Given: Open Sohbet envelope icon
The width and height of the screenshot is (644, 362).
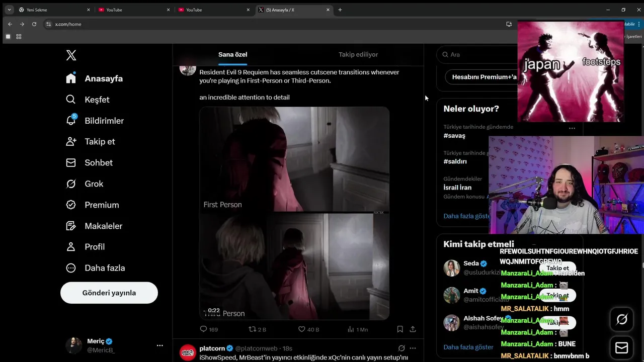Looking at the screenshot, I should click(x=71, y=162).
